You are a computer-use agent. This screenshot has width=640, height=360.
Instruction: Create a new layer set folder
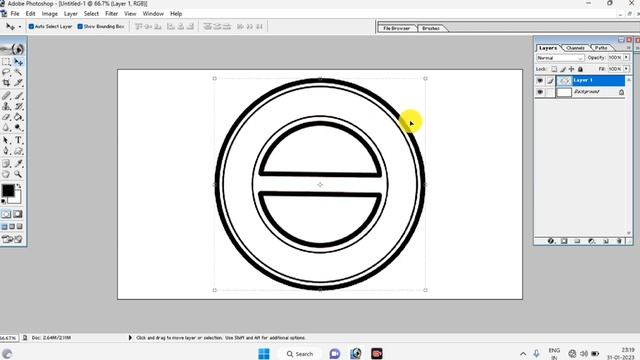[577, 241]
